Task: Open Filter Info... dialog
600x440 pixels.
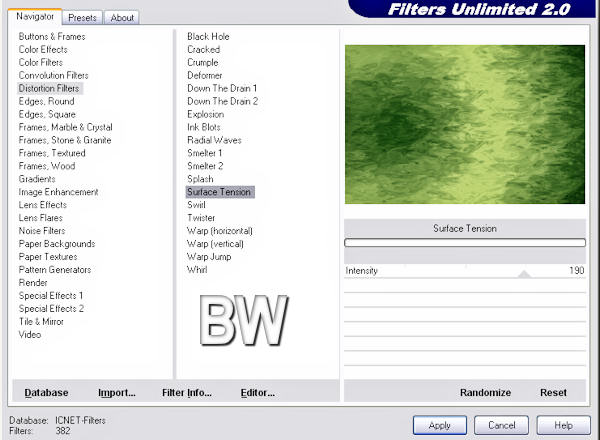Action: (x=186, y=393)
